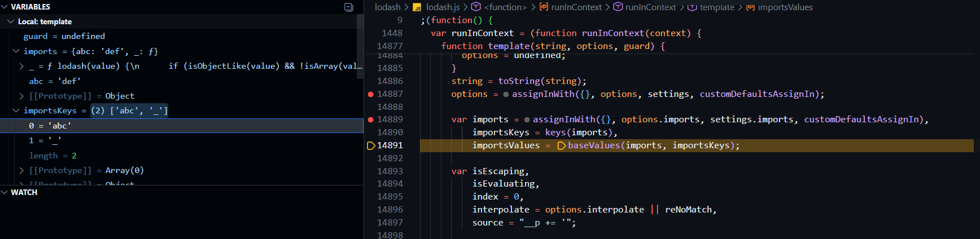
Task: Click the importsKeys value (2) ['abc', '_']
Action: tap(129, 110)
